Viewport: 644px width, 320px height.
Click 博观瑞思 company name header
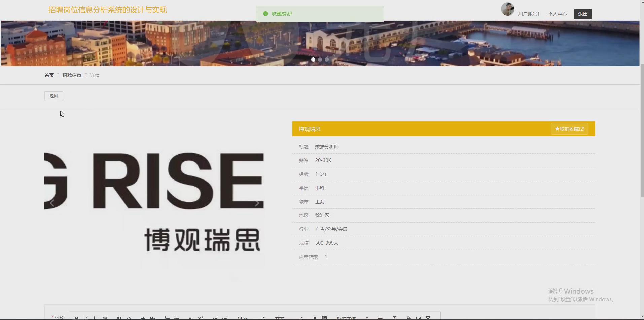click(310, 129)
